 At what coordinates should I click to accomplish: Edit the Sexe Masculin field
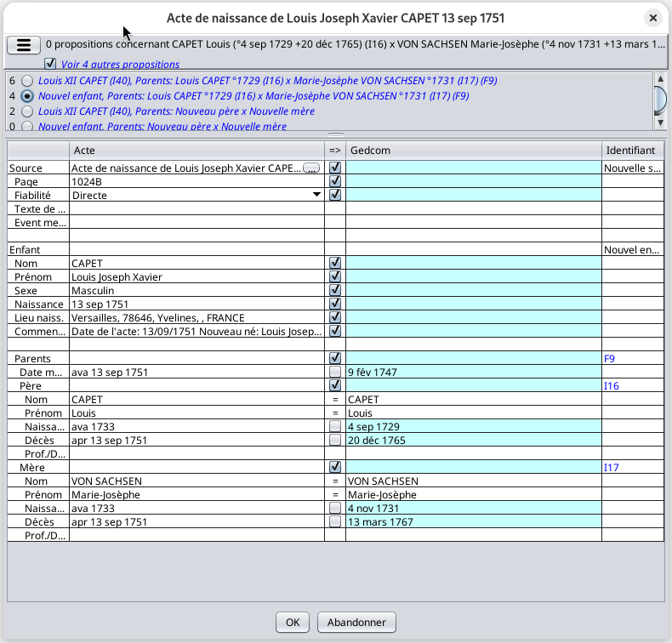196,290
